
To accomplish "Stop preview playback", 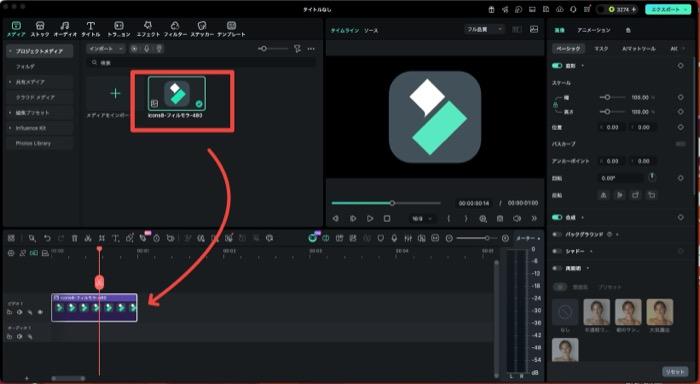I will (387, 219).
